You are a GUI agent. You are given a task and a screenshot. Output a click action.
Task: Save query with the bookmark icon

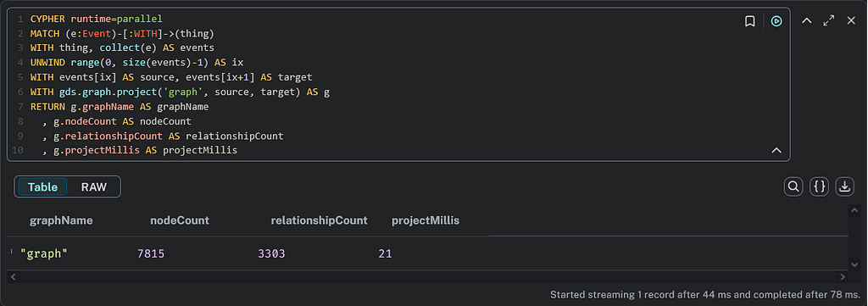pos(749,21)
